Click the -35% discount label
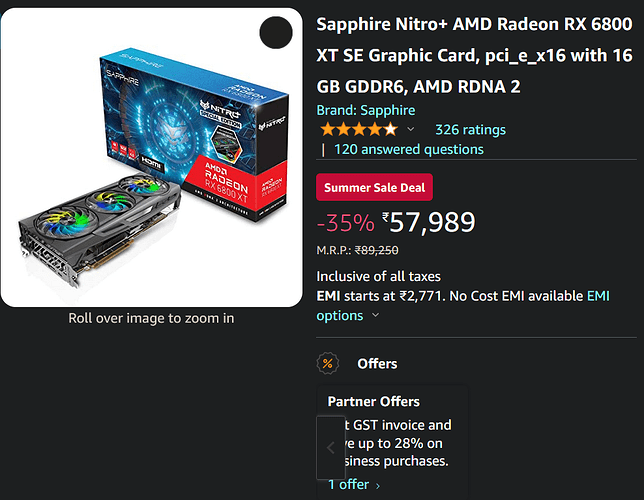This screenshot has height=500, width=644. [346, 223]
